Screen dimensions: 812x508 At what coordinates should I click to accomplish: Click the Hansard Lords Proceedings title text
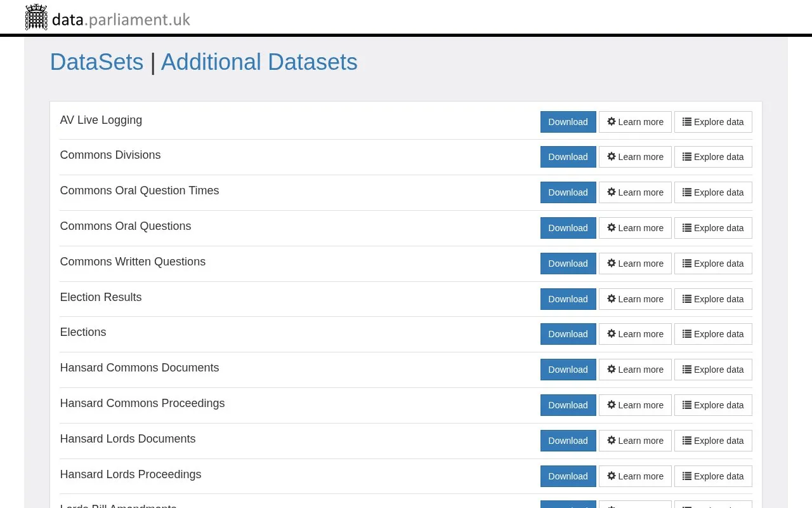point(131,475)
